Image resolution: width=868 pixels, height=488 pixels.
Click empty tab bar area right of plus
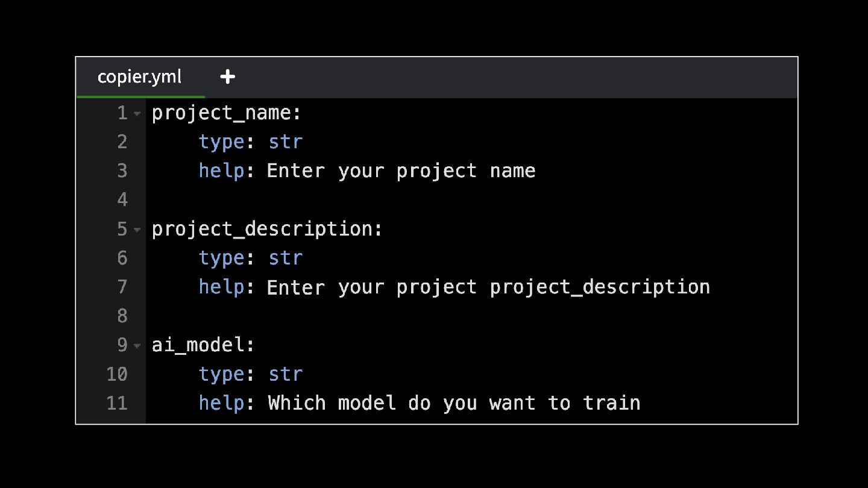[x=518, y=77]
